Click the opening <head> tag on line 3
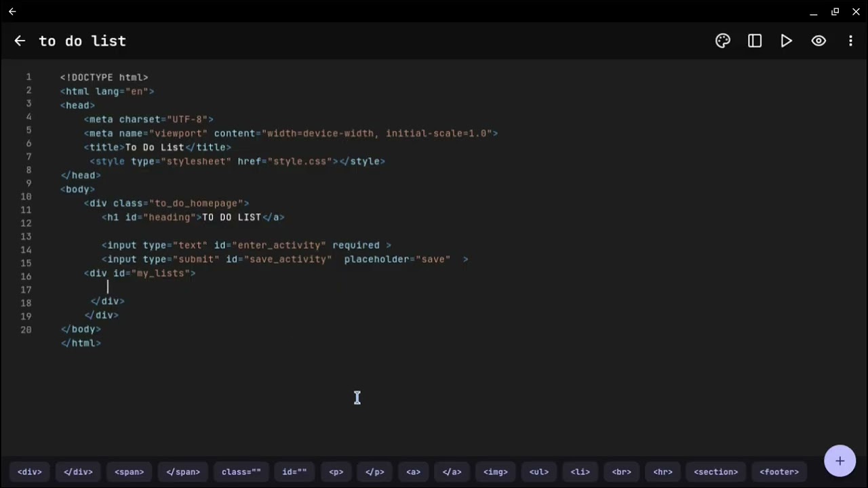The image size is (868, 488). [x=77, y=106]
